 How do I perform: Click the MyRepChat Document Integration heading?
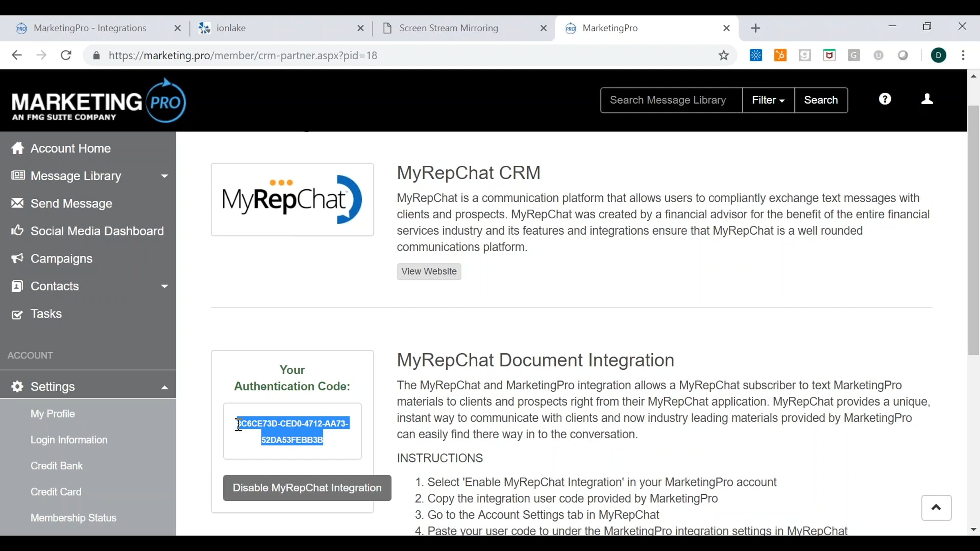point(535,360)
